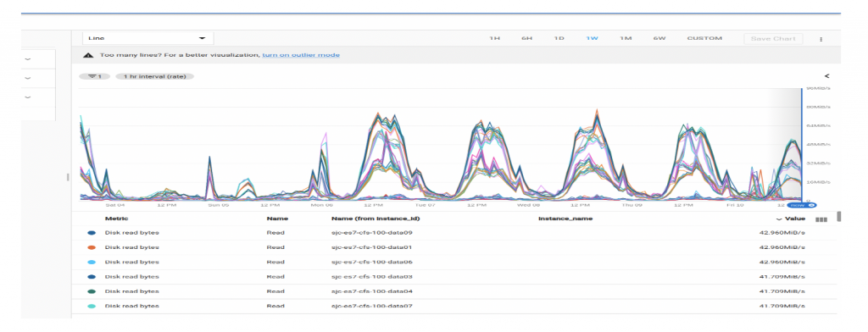Click color dot for sjc-es7-cfs-100-data04
Viewport: 868px width, 332px height.
click(x=92, y=291)
